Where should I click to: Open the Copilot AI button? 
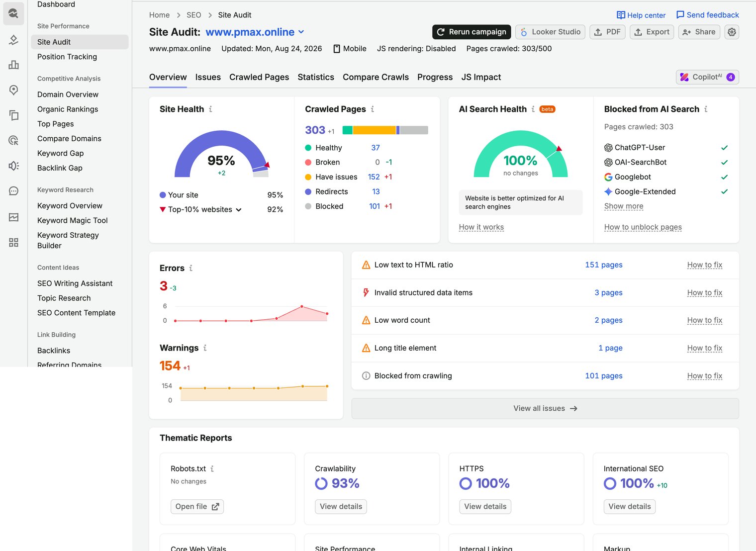(x=707, y=77)
